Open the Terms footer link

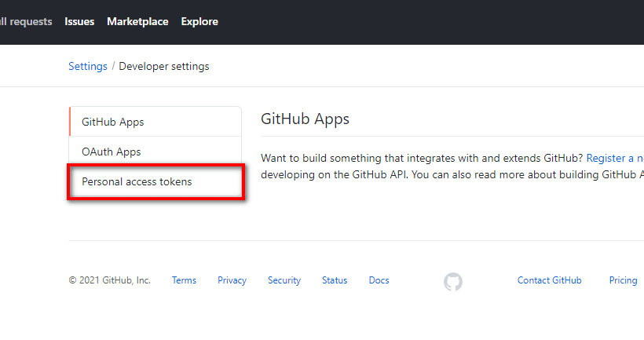(x=184, y=280)
